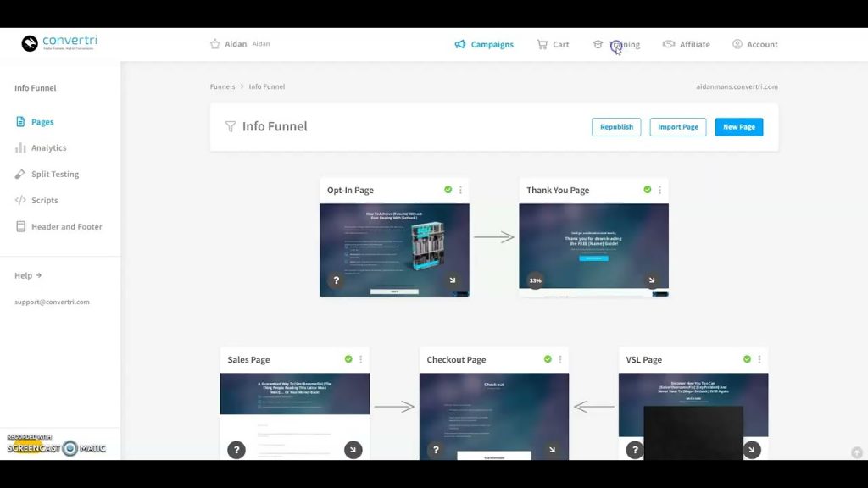Screen dimensions: 868x488
Task: Open the three-dot menu on Thank You Page
Action: point(659,190)
